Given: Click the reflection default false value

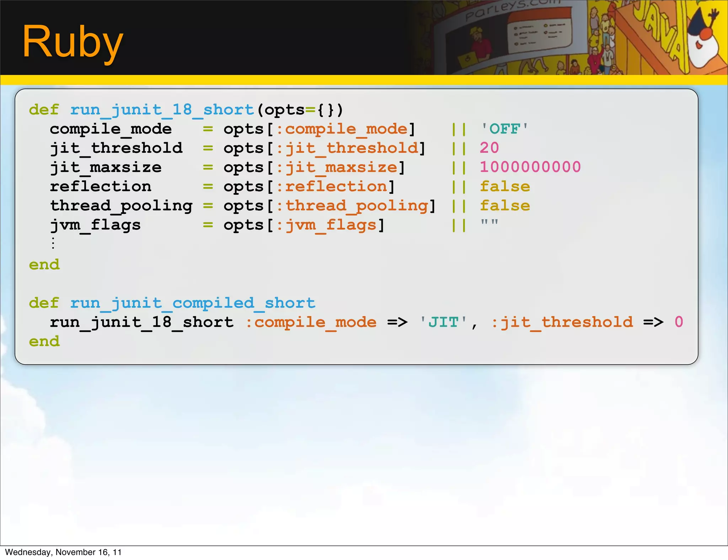Looking at the screenshot, I should pos(505,187).
